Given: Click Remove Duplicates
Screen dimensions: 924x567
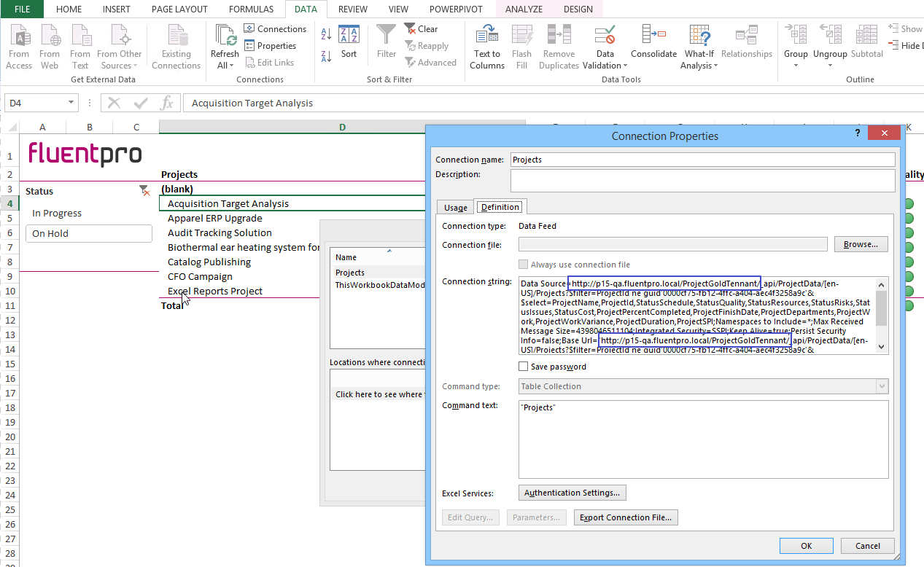Looking at the screenshot, I should (559, 47).
